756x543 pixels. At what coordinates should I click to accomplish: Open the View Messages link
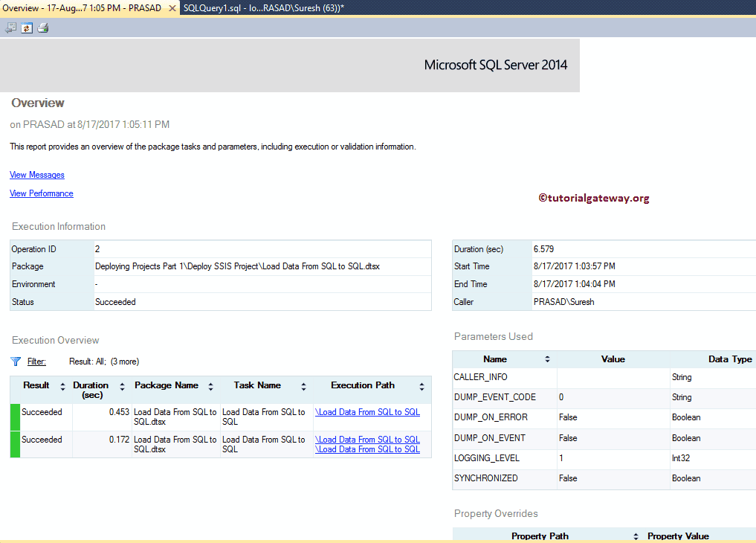pyautogui.click(x=36, y=175)
